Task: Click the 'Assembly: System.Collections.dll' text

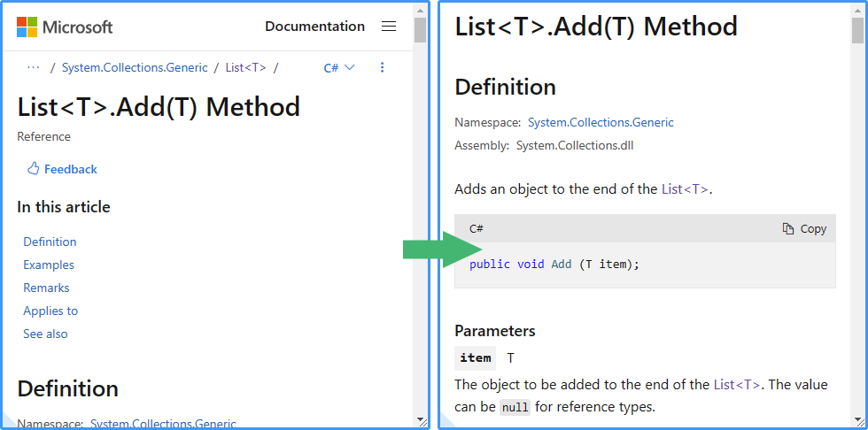Action: (544, 146)
